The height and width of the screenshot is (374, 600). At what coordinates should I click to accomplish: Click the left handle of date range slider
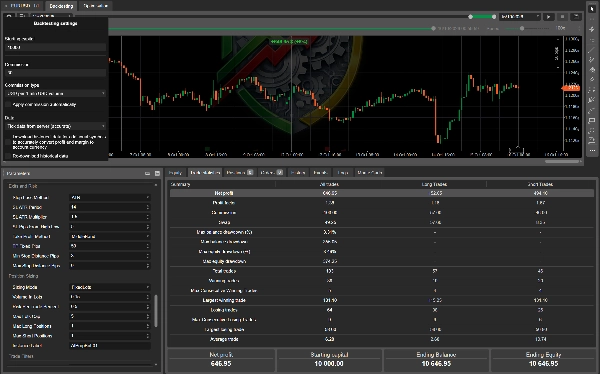tap(470, 17)
